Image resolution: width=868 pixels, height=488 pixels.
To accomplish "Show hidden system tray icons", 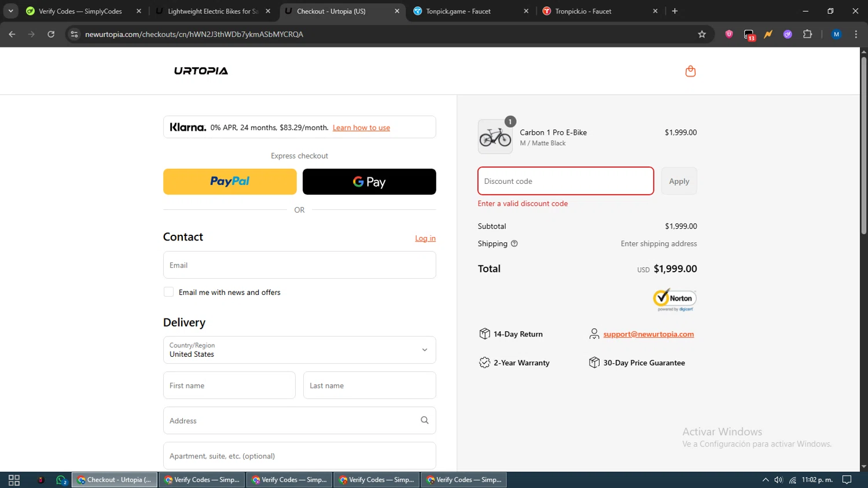I will [766, 480].
